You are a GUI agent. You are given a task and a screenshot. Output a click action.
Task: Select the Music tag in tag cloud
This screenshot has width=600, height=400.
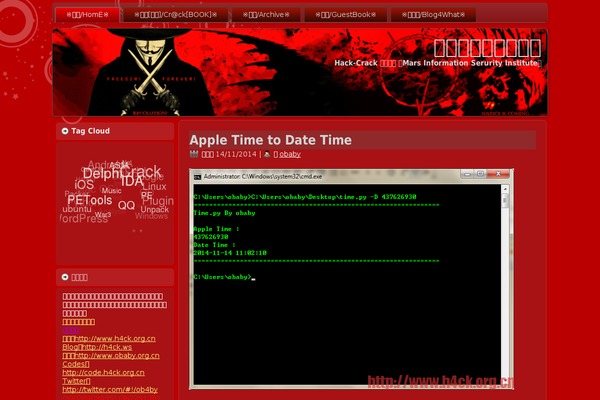111,191
